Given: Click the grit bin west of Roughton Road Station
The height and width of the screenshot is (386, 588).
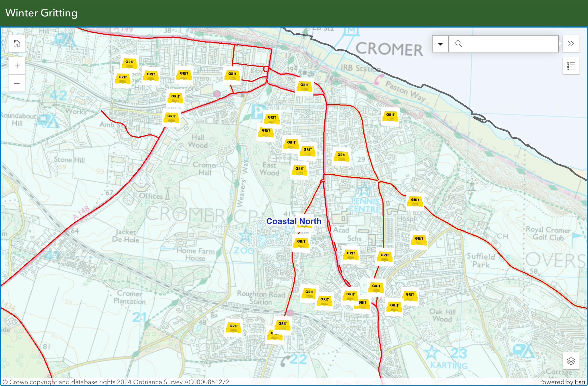Looking at the screenshot, I should (x=233, y=327).
